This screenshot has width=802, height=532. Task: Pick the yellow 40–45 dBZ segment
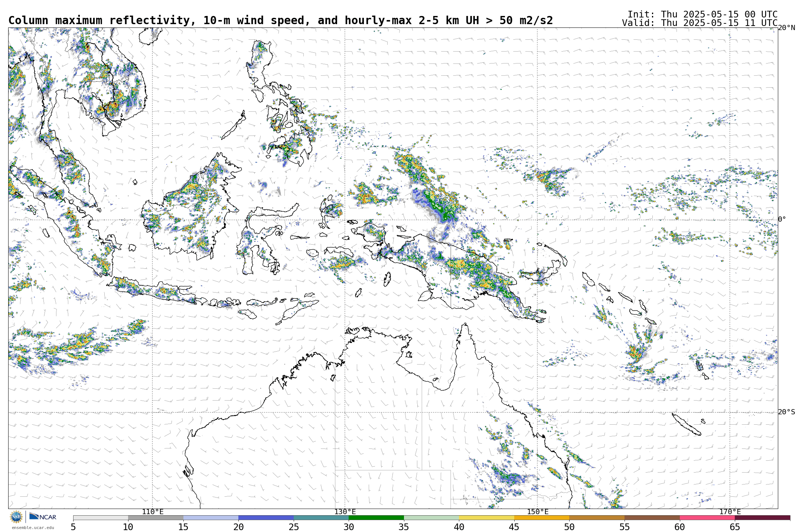pos(486,518)
